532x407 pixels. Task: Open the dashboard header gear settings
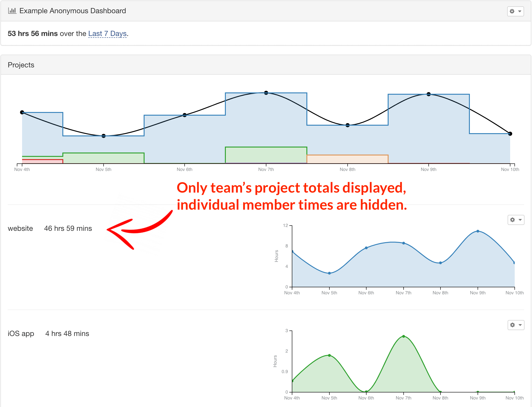(x=515, y=11)
